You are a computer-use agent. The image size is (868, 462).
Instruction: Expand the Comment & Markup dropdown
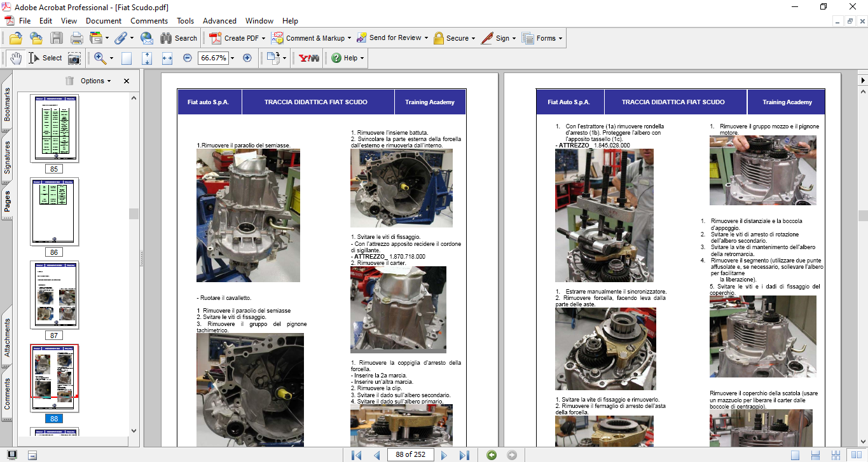pyautogui.click(x=350, y=38)
